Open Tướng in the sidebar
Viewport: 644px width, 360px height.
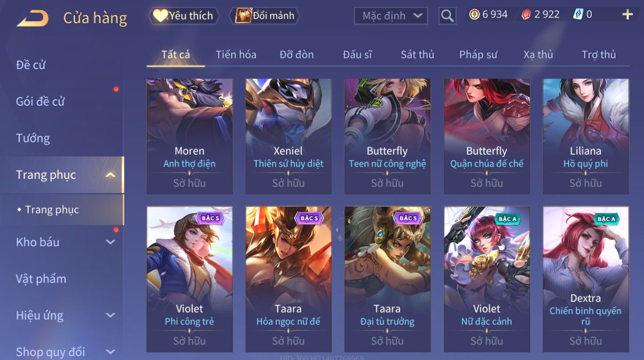pyautogui.click(x=33, y=138)
